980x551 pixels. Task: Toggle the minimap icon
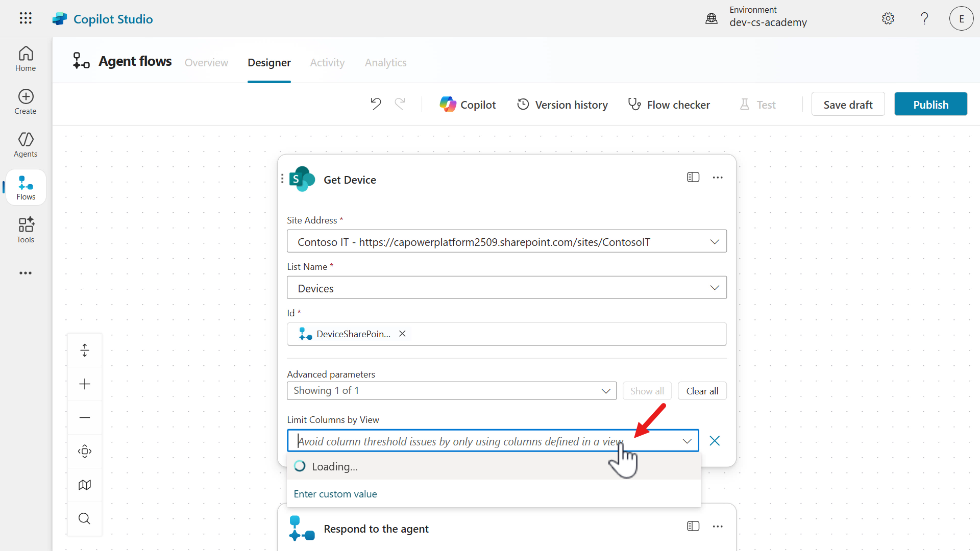pos(85,485)
